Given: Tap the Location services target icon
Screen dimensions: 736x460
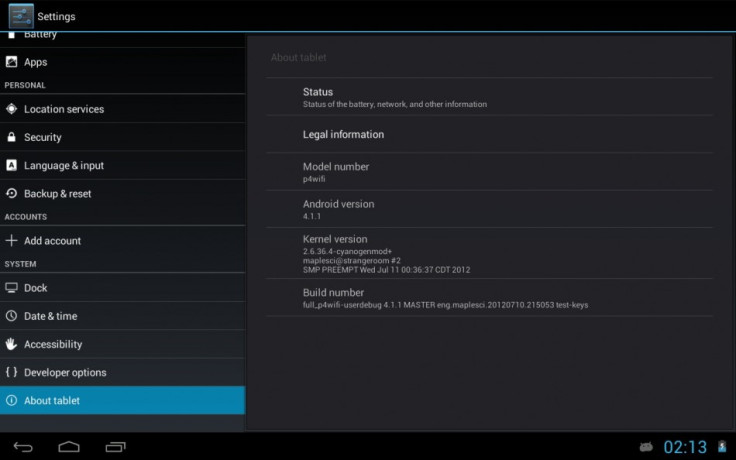Looking at the screenshot, I should point(11,108).
